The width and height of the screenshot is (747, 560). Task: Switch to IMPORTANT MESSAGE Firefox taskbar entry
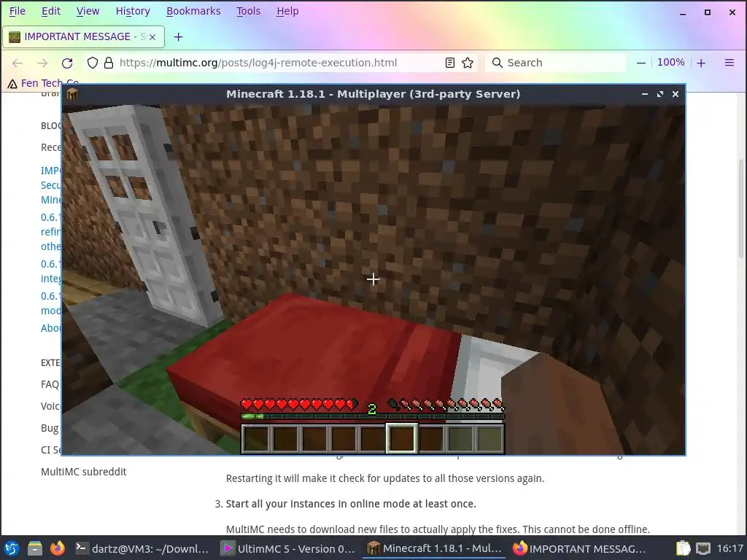point(580,548)
